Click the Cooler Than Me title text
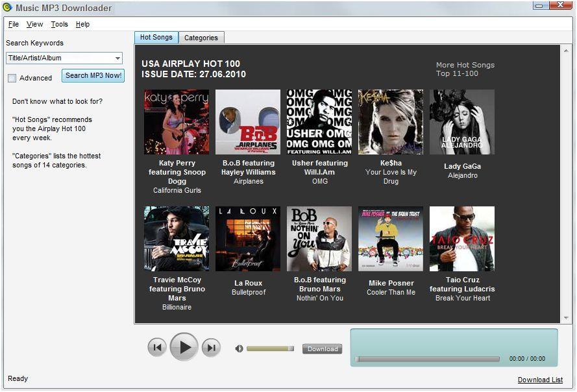This screenshot has height=392, width=577. 391,292
